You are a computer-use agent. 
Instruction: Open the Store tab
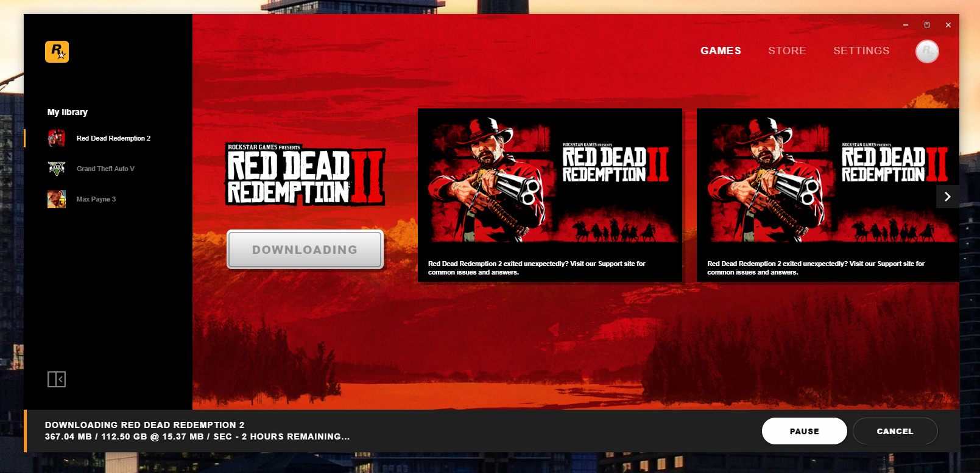787,51
